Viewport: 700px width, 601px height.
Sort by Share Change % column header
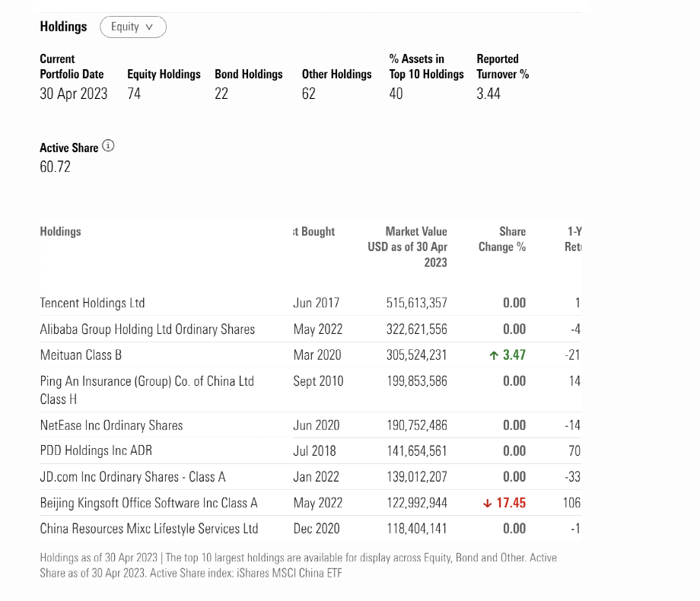(502, 239)
